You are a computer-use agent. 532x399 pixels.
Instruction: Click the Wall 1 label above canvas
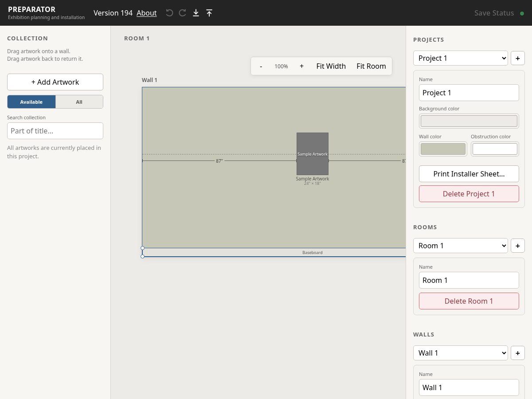coord(149,80)
